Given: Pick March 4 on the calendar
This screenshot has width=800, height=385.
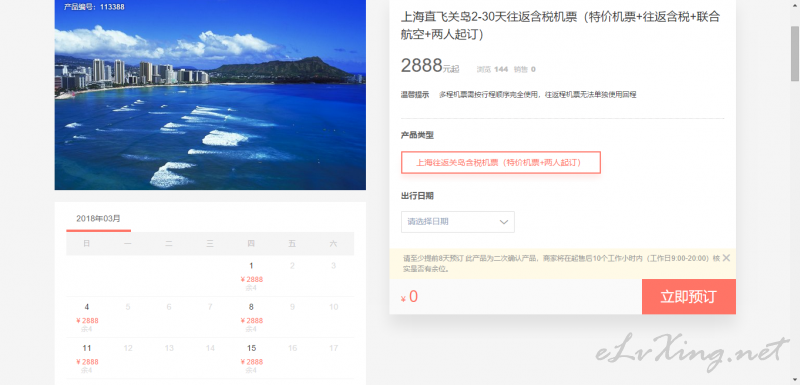Looking at the screenshot, I should [87, 317].
